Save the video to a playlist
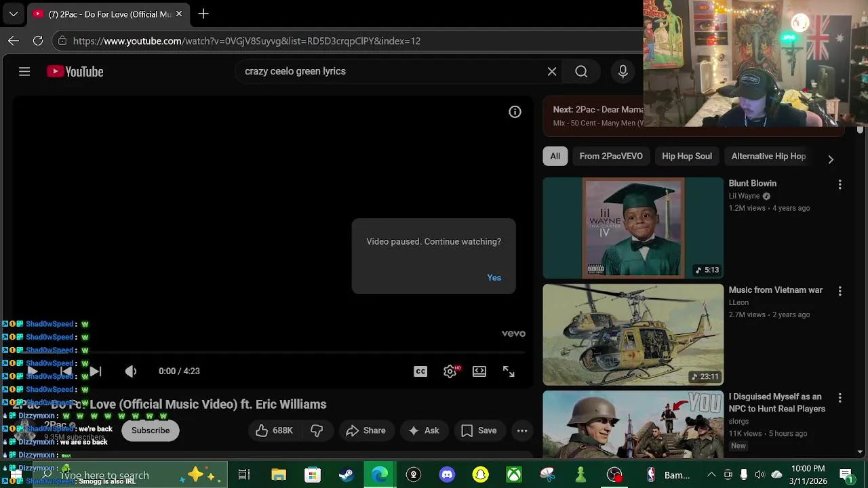This screenshot has height=488, width=868. click(479, 430)
